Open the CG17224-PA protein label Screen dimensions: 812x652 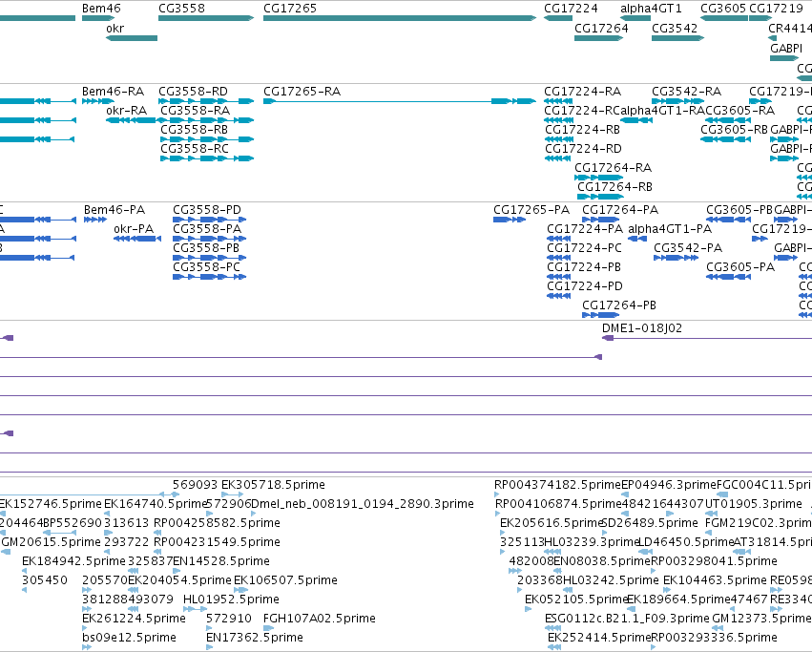coord(585,229)
